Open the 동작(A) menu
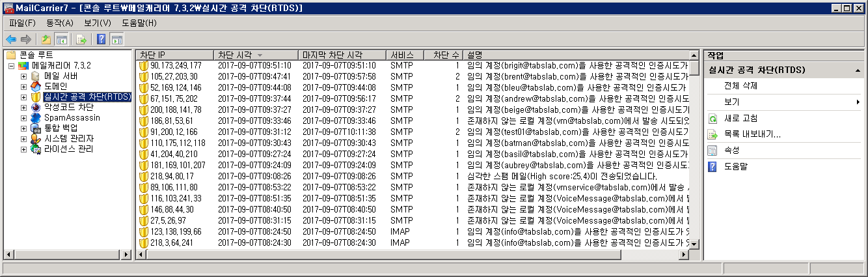The width and height of the screenshot is (868, 277). point(60,23)
